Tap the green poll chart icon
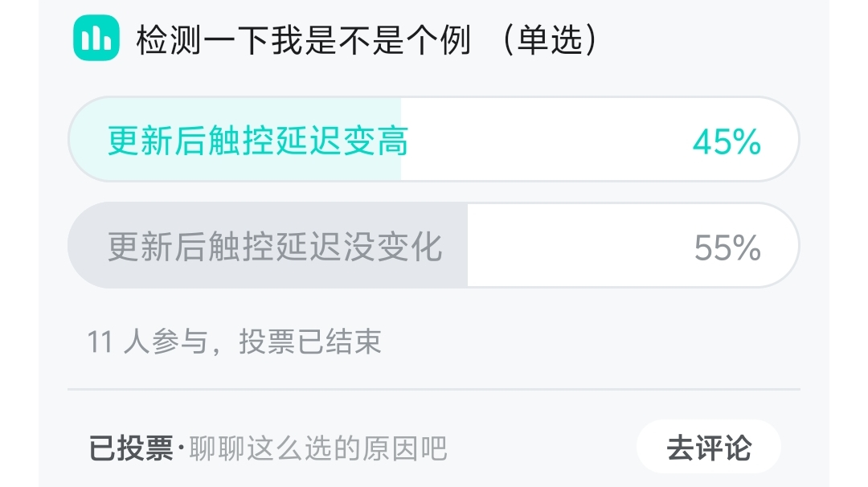Image resolution: width=868 pixels, height=487 pixels. click(x=96, y=38)
